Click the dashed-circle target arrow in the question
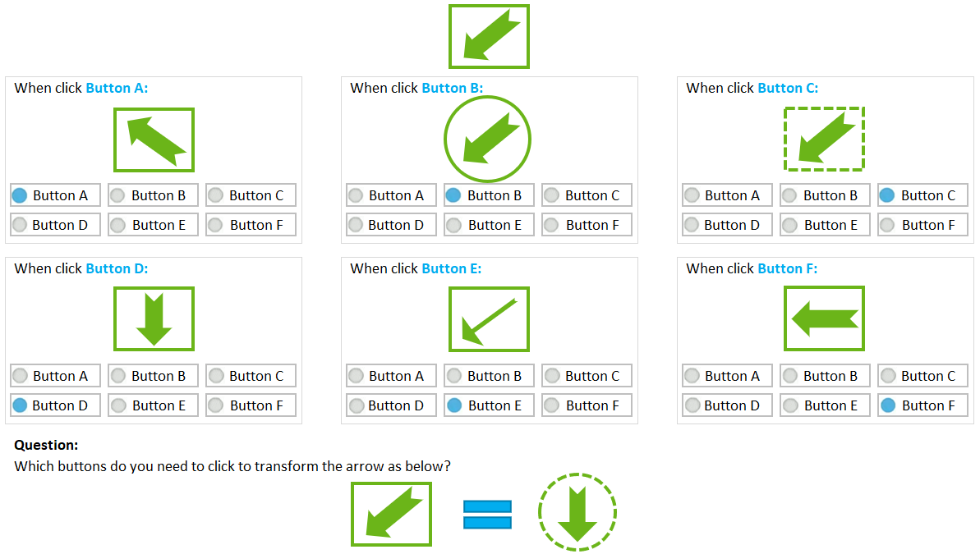This screenshot has height=554, width=980. 577,512
